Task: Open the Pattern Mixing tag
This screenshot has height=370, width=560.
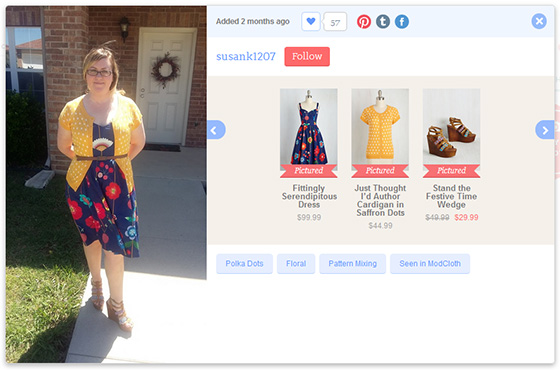Action: point(352,264)
